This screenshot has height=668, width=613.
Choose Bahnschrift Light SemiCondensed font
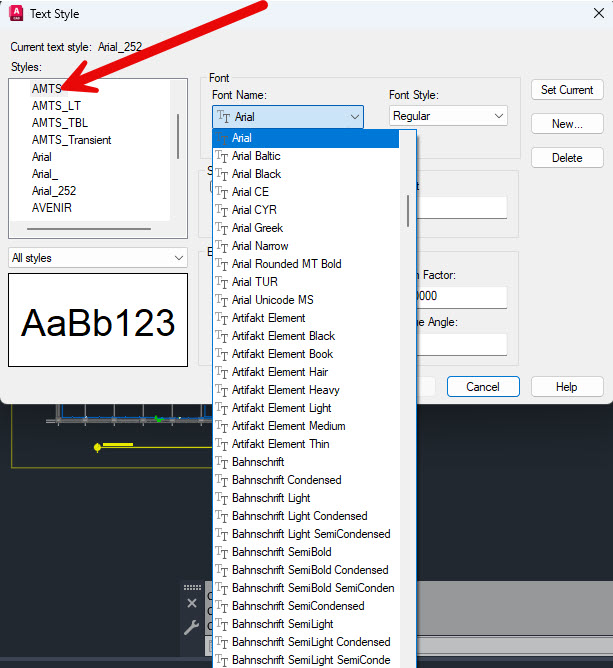(x=306, y=534)
